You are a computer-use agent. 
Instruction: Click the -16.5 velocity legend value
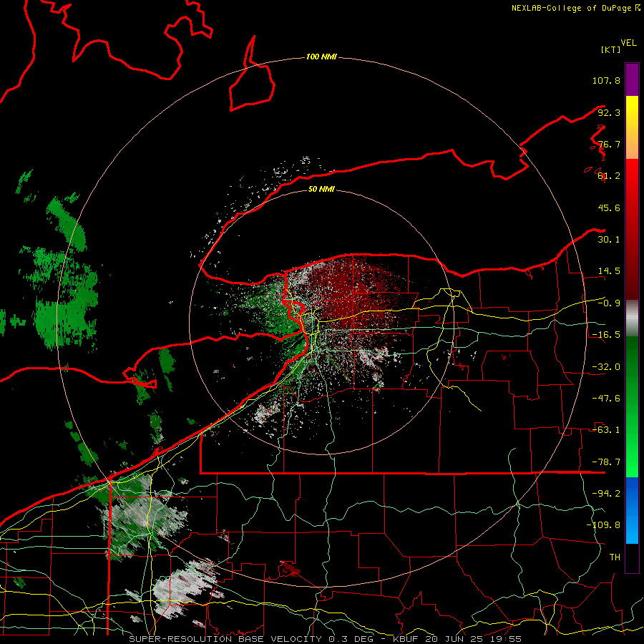click(x=606, y=335)
